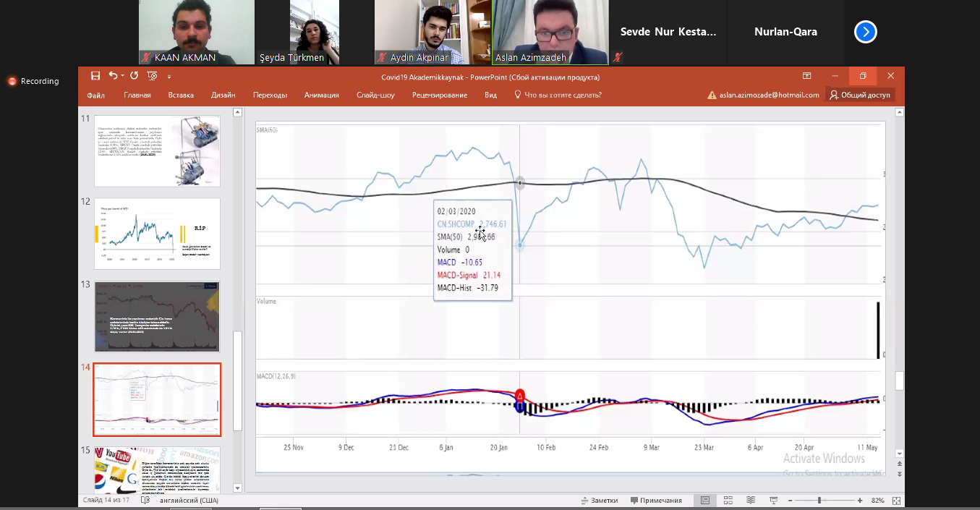Viewport: 980px width, 510px height.
Task: Show next participants with blue arrow
Action: click(865, 32)
